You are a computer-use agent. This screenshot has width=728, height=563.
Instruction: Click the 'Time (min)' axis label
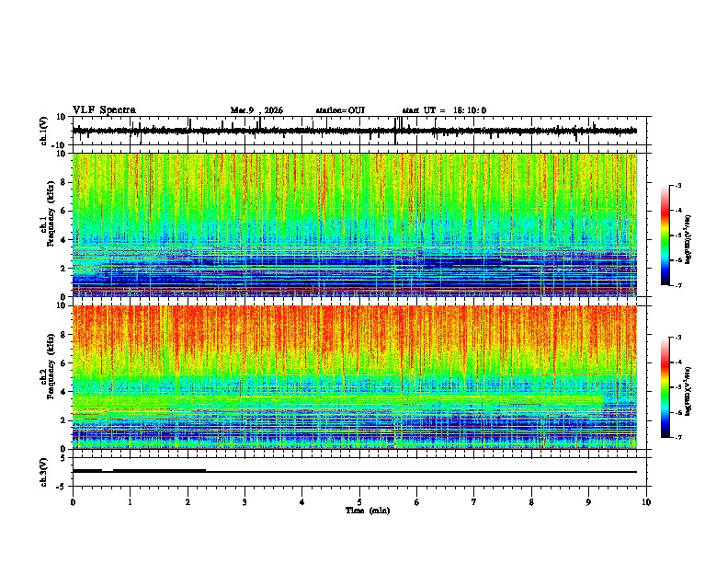pos(368,511)
